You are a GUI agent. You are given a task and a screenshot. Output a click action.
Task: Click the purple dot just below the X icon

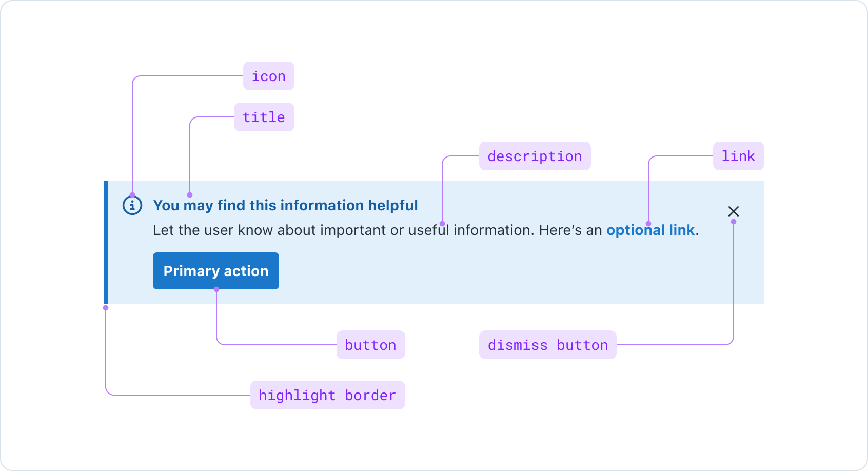[734, 222]
